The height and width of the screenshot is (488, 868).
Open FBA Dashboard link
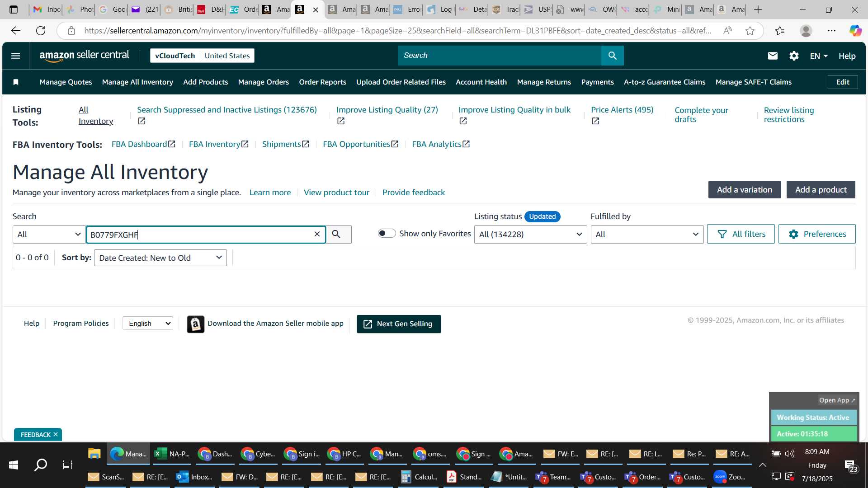(x=143, y=144)
